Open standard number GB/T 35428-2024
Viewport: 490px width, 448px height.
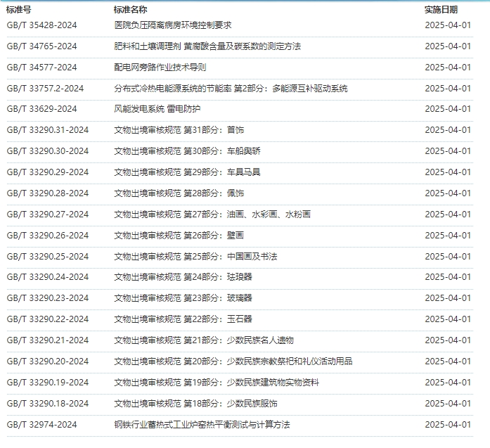tap(41, 25)
